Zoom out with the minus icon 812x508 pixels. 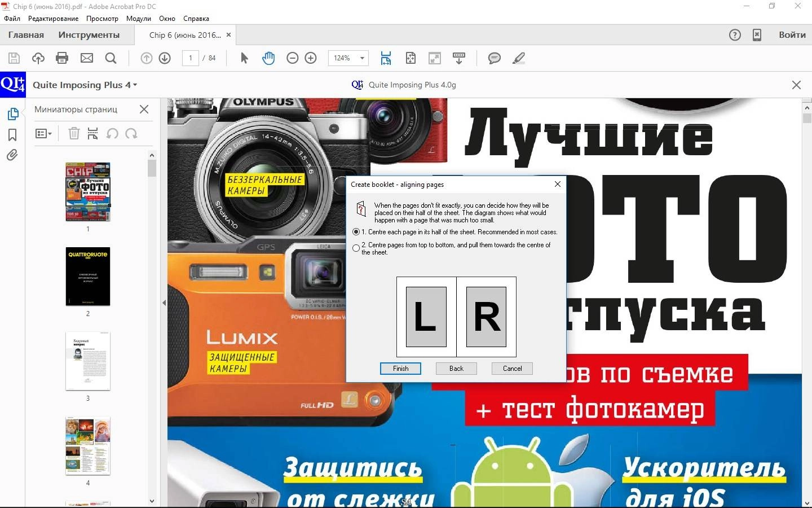click(292, 58)
